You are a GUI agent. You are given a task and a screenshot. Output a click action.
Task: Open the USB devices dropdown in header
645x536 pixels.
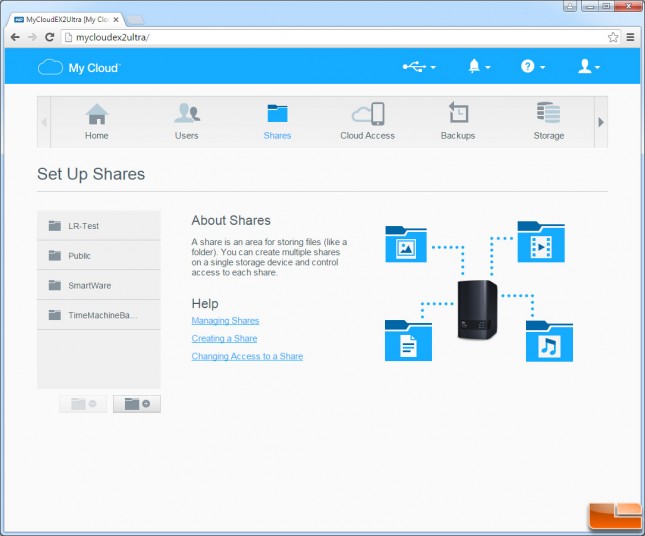(x=419, y=67)
